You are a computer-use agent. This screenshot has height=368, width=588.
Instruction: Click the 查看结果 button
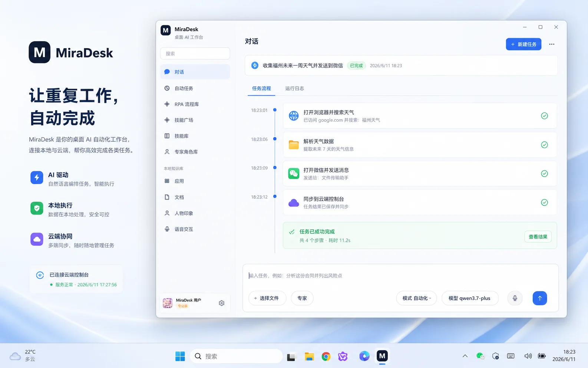538,237
